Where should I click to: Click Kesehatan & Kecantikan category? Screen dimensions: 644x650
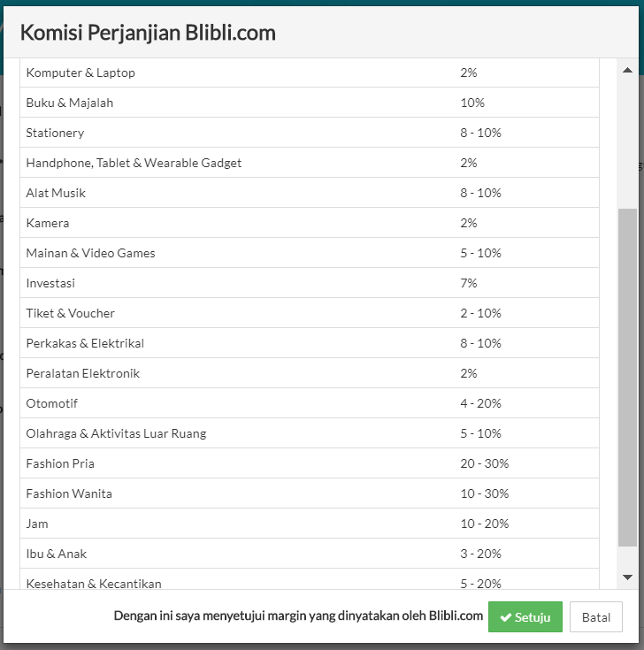click(x=93, y=584)
